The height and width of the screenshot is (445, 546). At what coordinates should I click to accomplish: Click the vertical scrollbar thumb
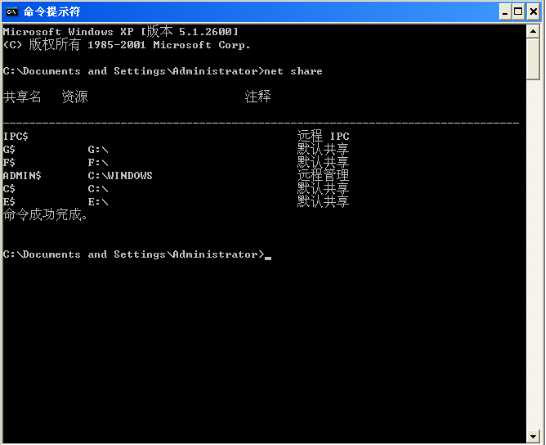533,59
